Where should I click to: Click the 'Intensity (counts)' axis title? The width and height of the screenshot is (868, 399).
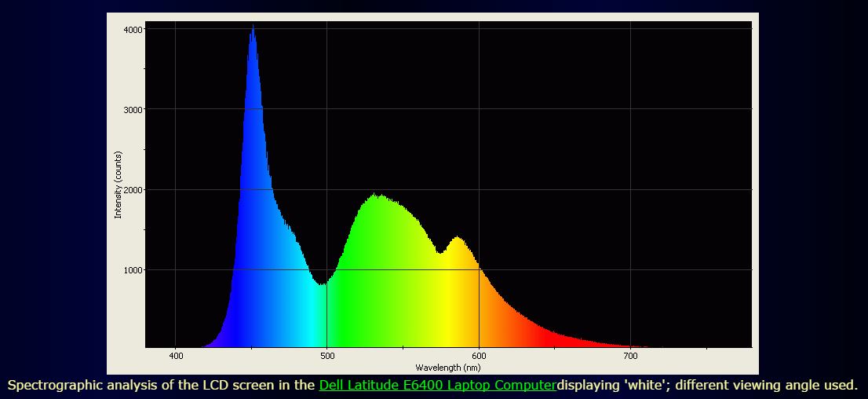tap(119, 185)
